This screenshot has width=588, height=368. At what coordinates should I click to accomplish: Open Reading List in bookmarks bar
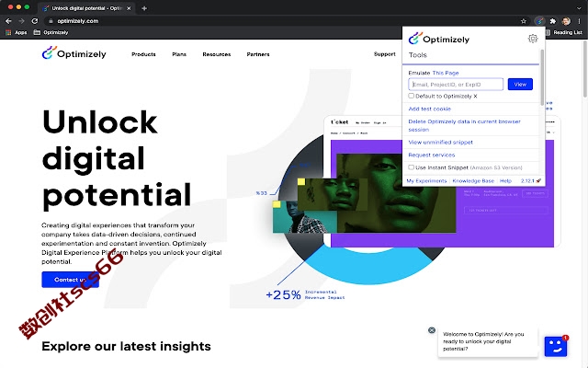point(564,33)
